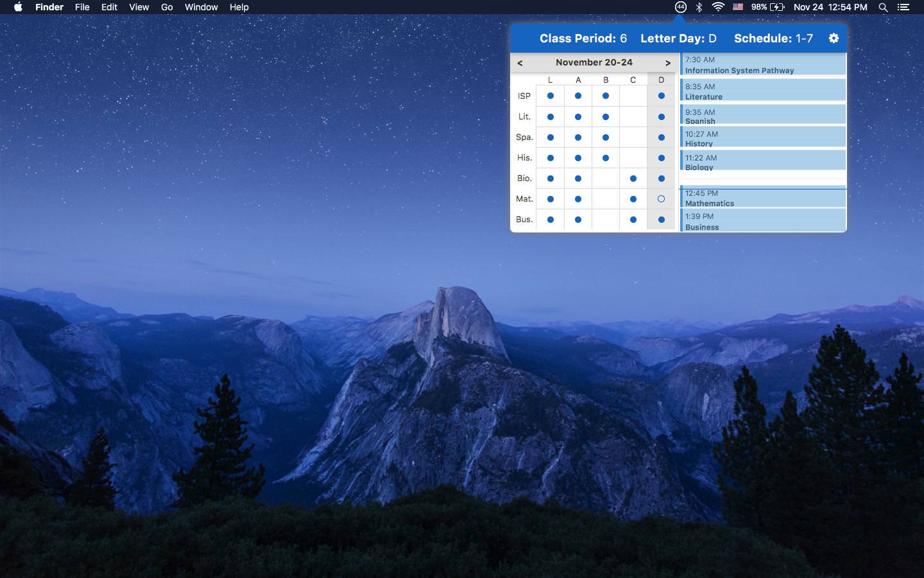This screenshot has width=924, height=578.
Task: Click the Class Period: 6 label
Action: [583, 39]
